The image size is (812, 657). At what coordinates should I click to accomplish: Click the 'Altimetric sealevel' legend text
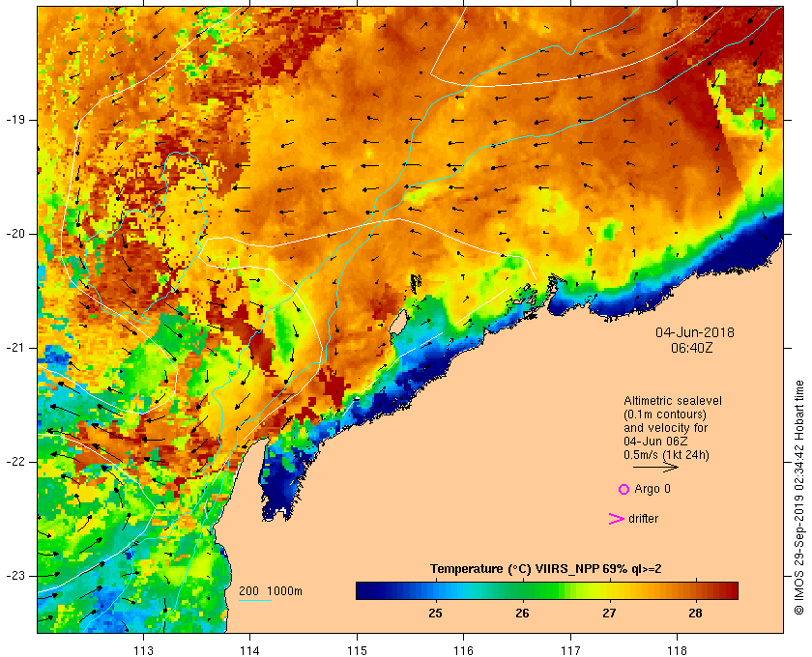pos(672,401)
